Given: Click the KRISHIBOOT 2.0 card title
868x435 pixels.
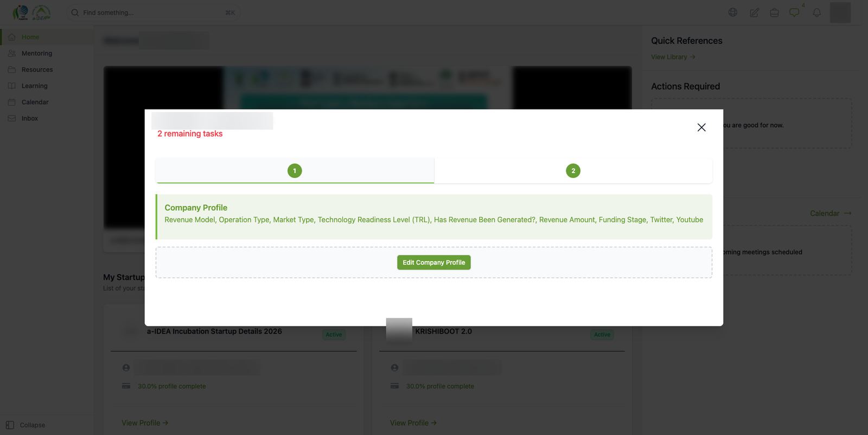Looking at the screenshot, I should (444, 331).
